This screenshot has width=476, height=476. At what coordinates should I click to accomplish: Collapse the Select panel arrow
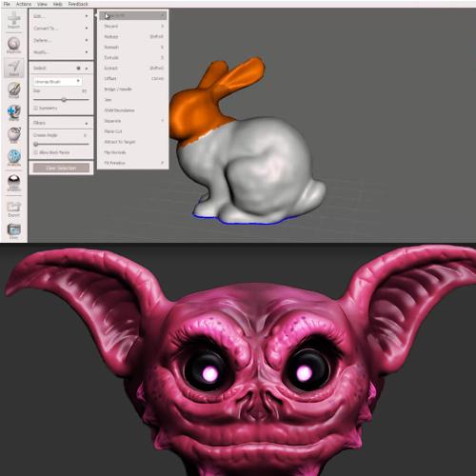click(x=87, y=69)
